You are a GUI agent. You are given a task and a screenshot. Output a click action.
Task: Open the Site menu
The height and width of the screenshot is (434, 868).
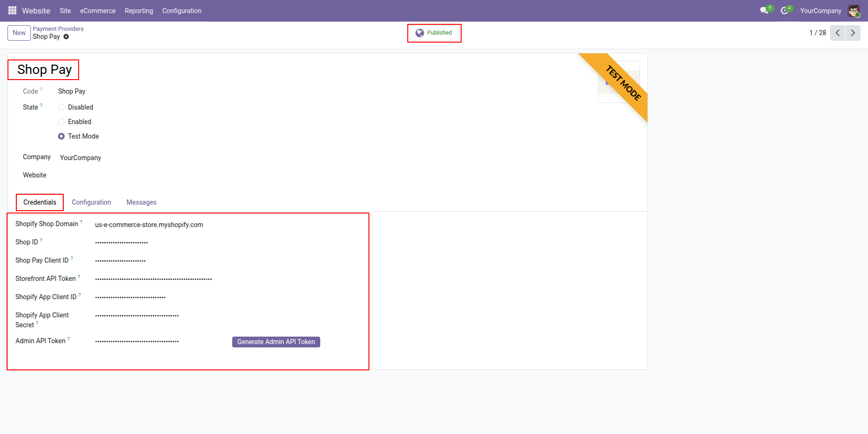point(65,10)
